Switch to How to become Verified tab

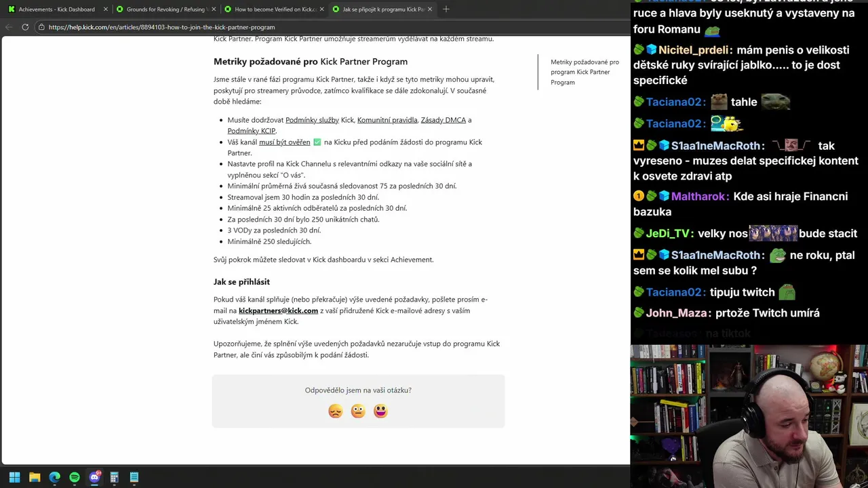[x=274, y=9]
